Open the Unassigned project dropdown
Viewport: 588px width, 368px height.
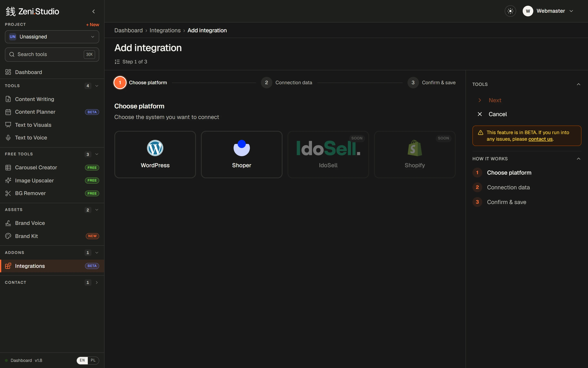(52, 37)
